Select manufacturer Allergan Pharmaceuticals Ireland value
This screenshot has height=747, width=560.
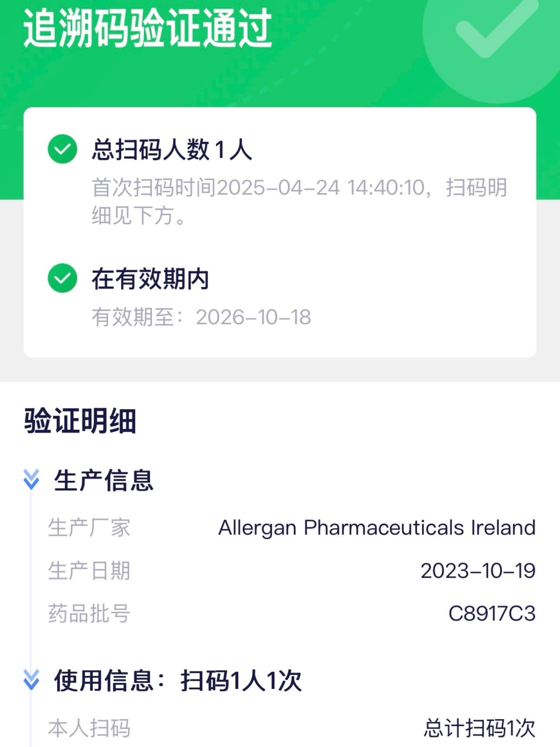tap(377, 528)
